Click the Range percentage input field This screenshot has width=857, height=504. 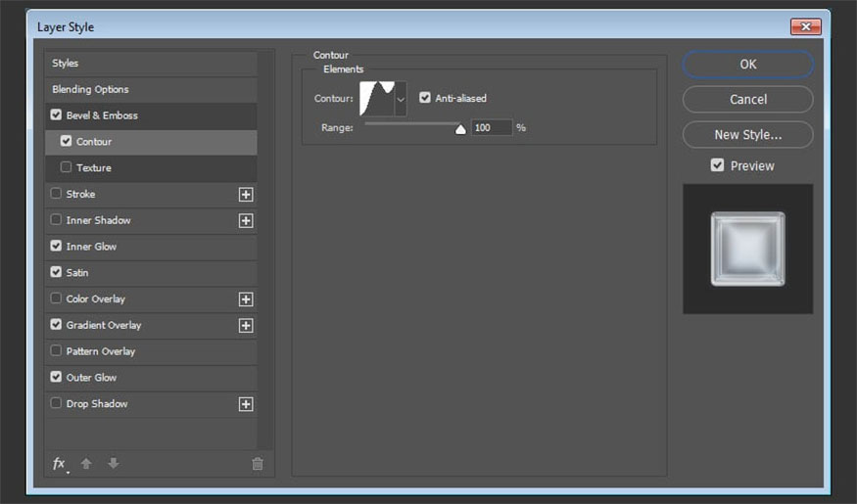point(491,127)
